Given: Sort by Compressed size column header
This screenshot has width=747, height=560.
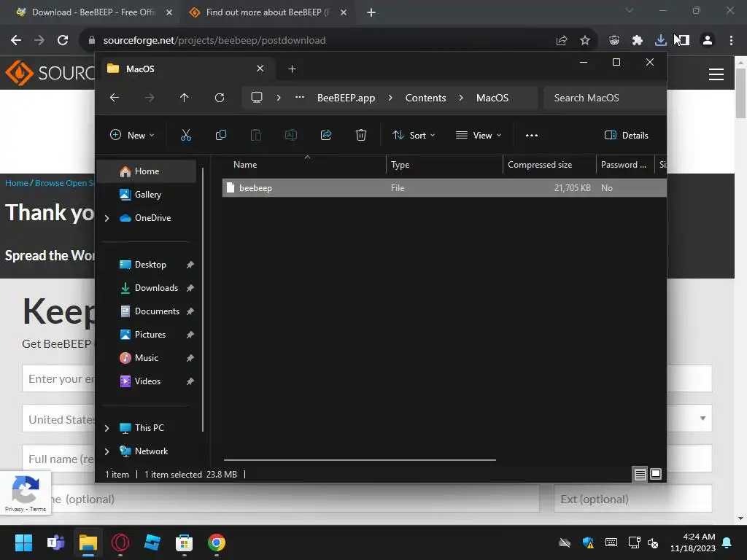Looking at the screenshot, I should pos(540,165).
